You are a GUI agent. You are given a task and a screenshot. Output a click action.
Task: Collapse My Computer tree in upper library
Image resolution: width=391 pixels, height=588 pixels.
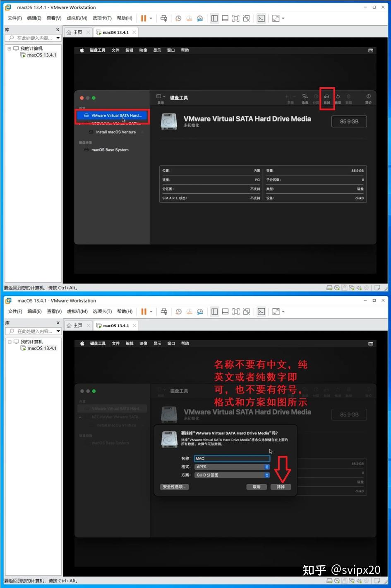(x=10, y=48)
